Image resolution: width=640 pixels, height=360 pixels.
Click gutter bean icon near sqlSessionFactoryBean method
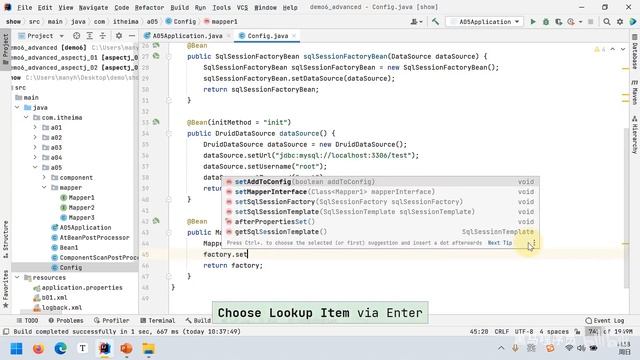coord(156,56)
